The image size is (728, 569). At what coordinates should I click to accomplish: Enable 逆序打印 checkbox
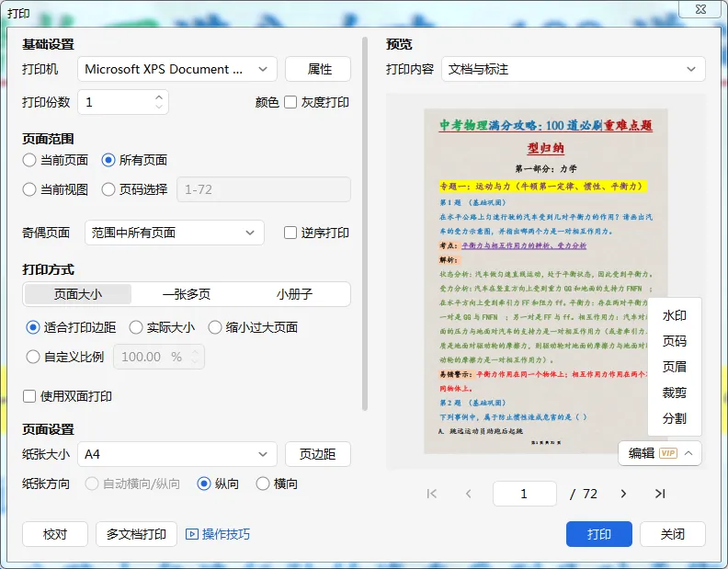pos(290,233)
